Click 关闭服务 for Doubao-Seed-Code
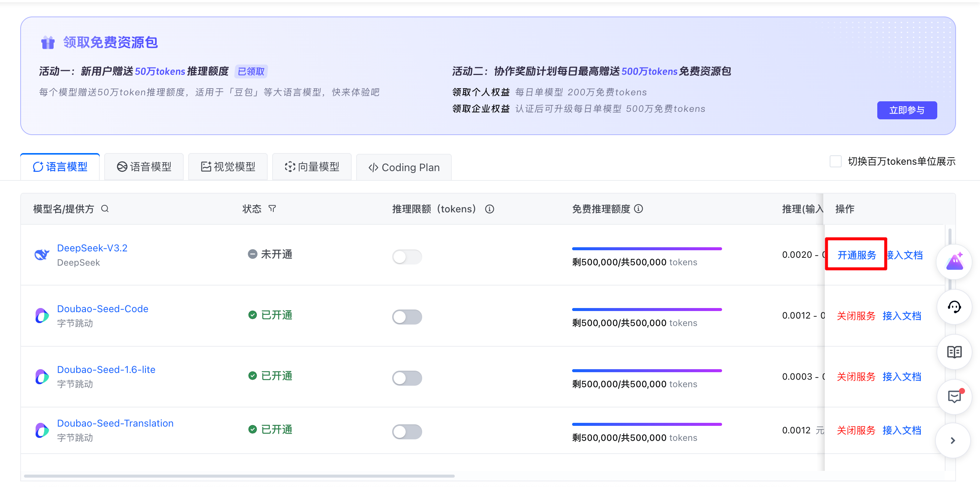The image size is (980, 487). 856,316
